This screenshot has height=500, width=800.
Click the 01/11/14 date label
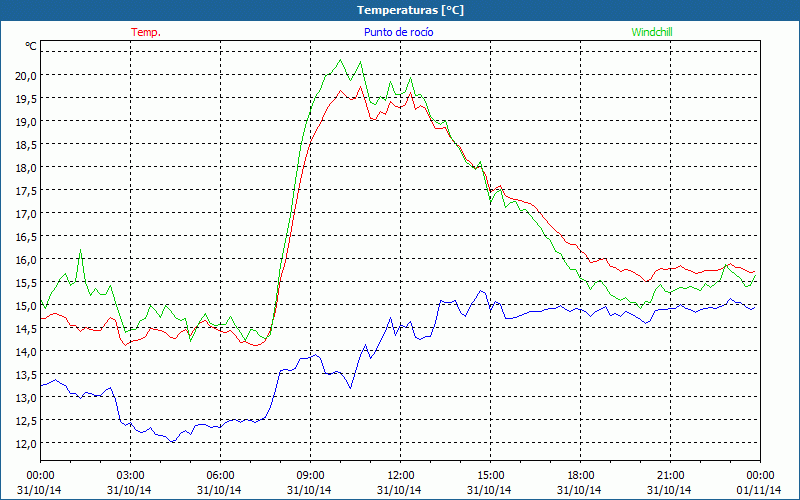(x=759, y=490)
